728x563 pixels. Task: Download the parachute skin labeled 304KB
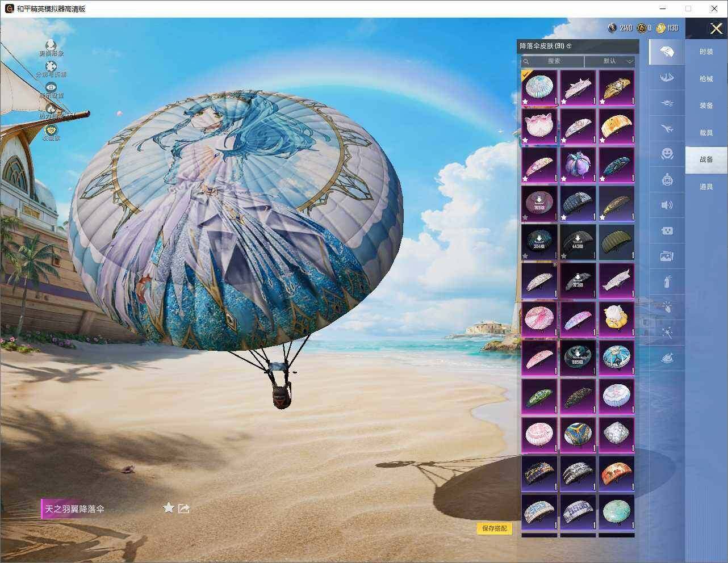pyautogui.click(x=539, y=242)
